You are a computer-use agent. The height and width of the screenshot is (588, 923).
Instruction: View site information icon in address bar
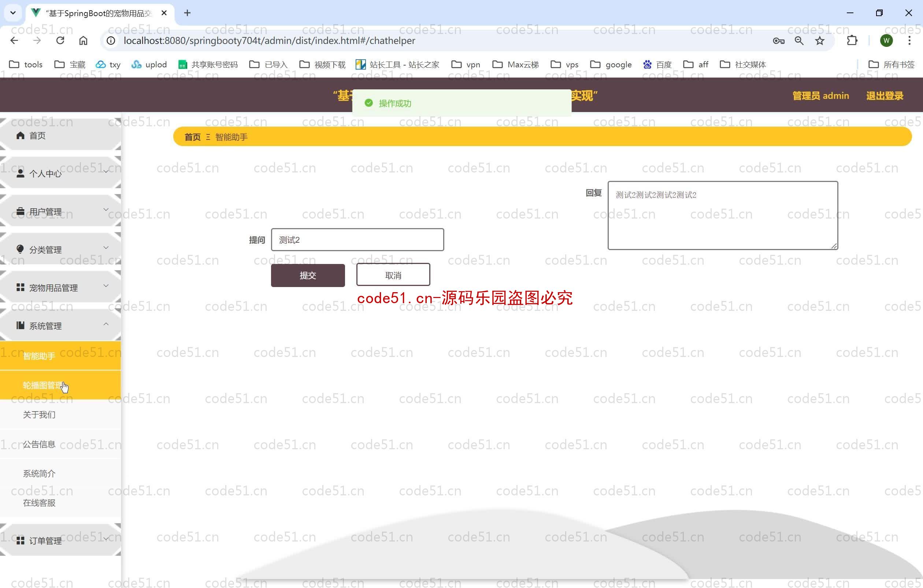pos(111,41)
